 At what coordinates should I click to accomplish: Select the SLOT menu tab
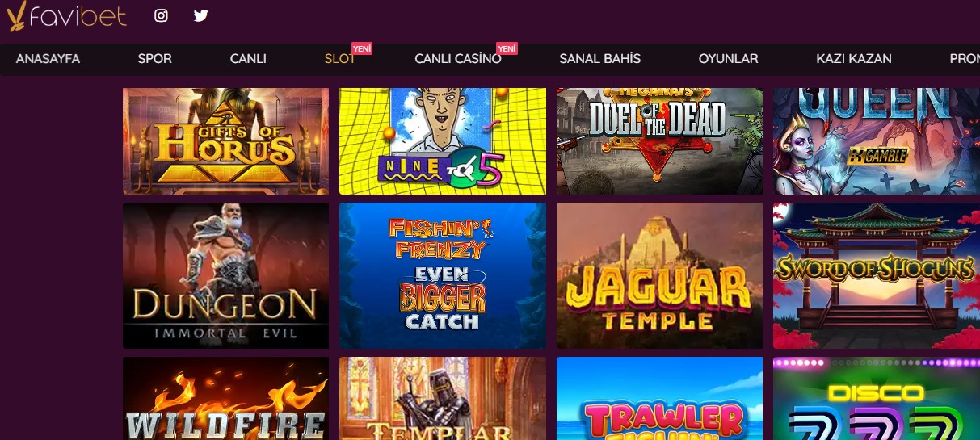click(339, 59)
